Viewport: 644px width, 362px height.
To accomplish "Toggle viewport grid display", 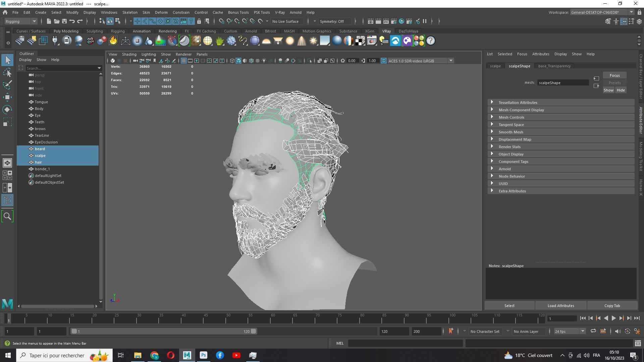I will click(x=184, y=61).
